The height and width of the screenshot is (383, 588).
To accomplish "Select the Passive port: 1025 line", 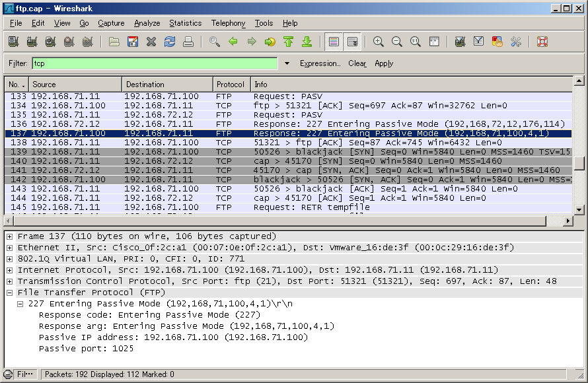I will [86, 349].
